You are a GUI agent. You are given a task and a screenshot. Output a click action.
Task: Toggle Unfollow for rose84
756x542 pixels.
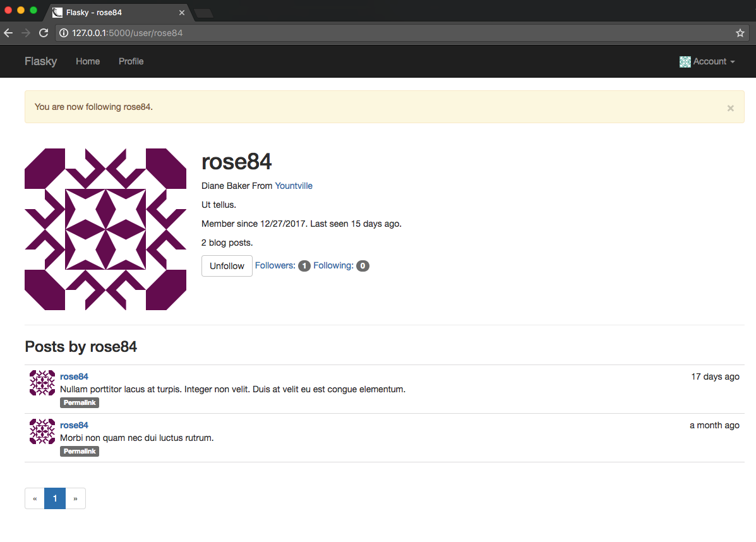coord(227,266)
